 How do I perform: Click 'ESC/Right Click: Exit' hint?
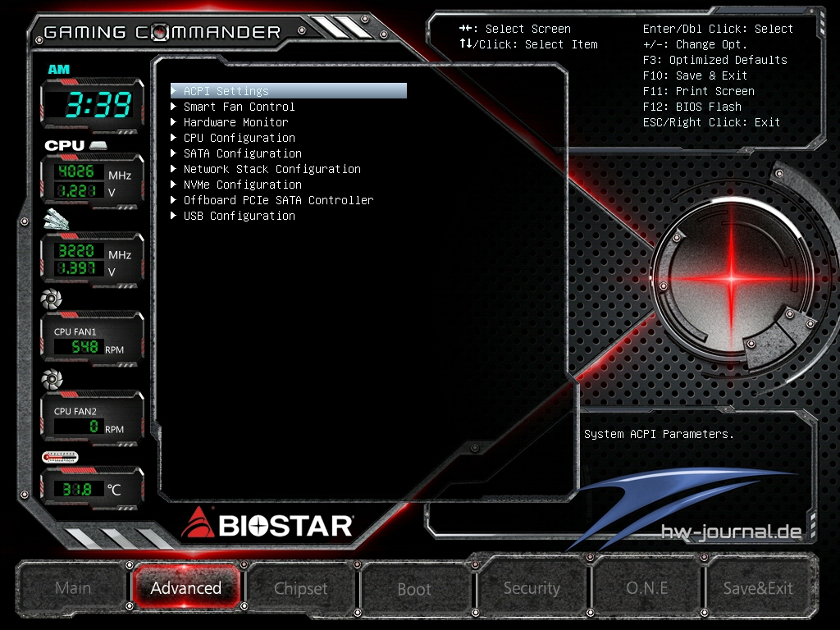pyautogui.click(x=711, y=122)
